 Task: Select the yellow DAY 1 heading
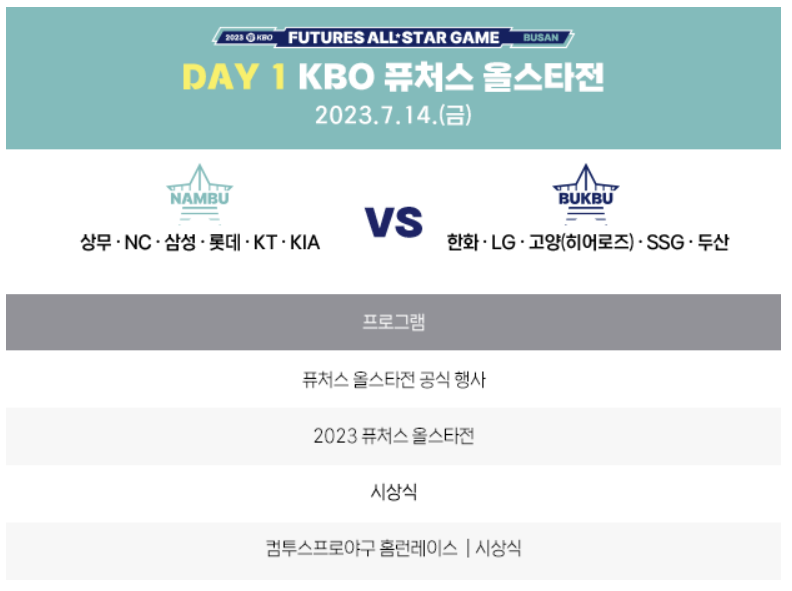[x=234, y=77]
